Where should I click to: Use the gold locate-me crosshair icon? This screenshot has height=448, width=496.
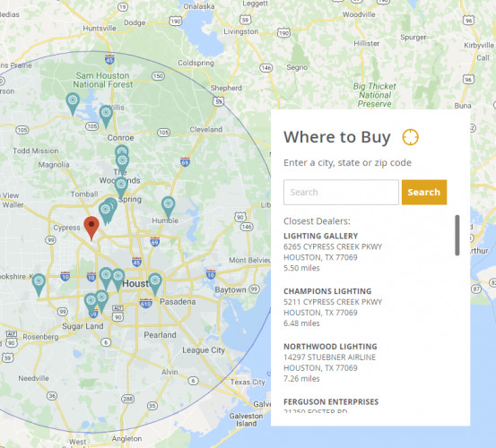[x=410, y=137]
